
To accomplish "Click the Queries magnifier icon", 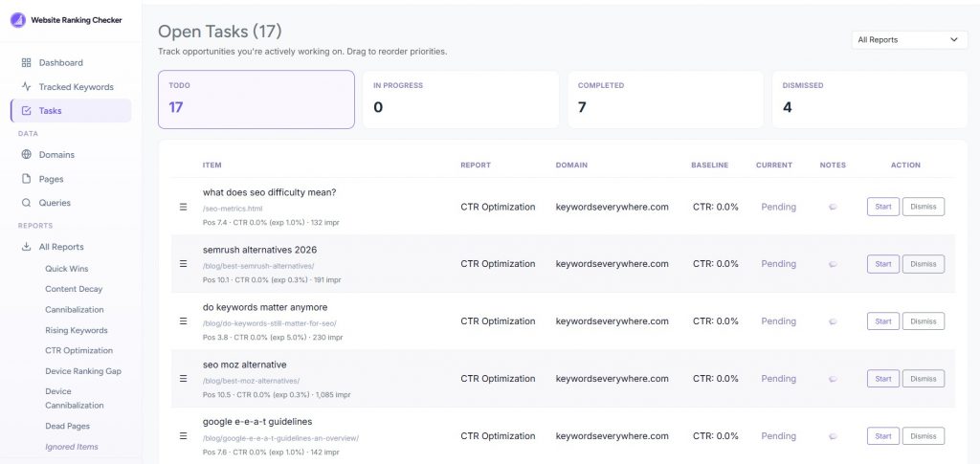I will point(26,203).
